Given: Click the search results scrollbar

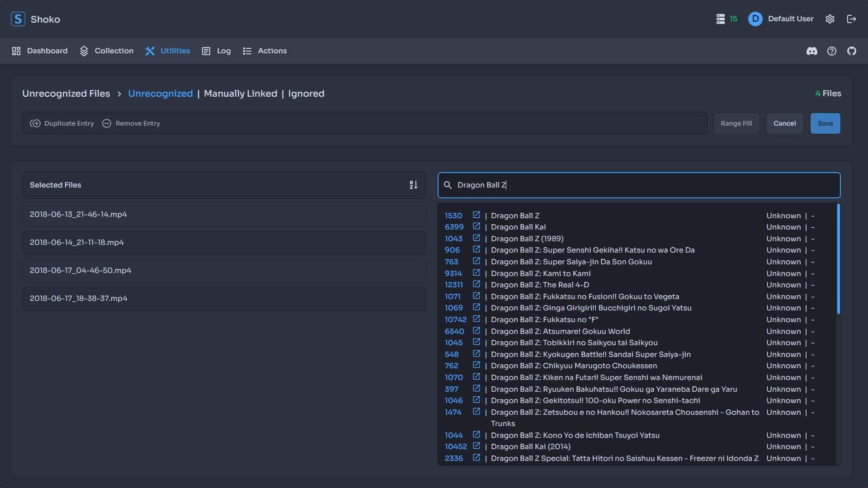Looking at the screenshot, I should 838,259.
